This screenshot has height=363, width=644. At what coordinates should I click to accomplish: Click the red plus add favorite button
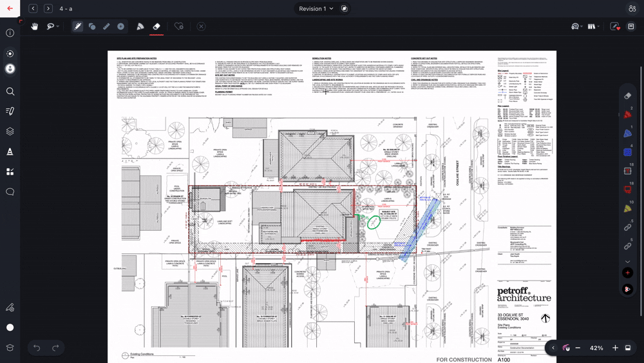[x=627, y=273]
